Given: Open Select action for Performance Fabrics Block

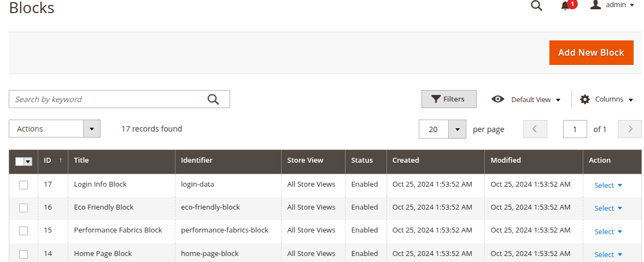Looking at the screenshot, I should coord(608,231).
